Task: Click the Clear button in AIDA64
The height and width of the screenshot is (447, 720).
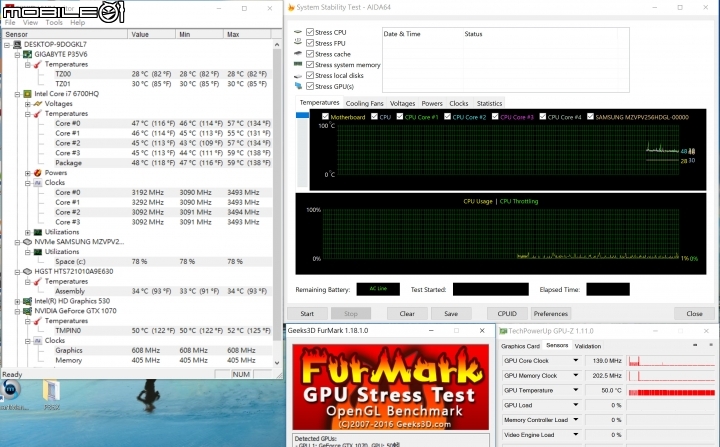Action: [407, 314]
